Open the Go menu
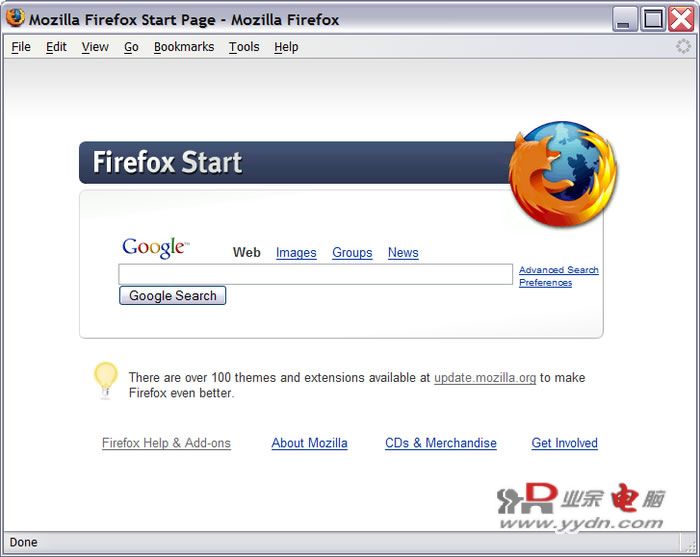Viewport: 700px width, 557px height. [131, 47]
